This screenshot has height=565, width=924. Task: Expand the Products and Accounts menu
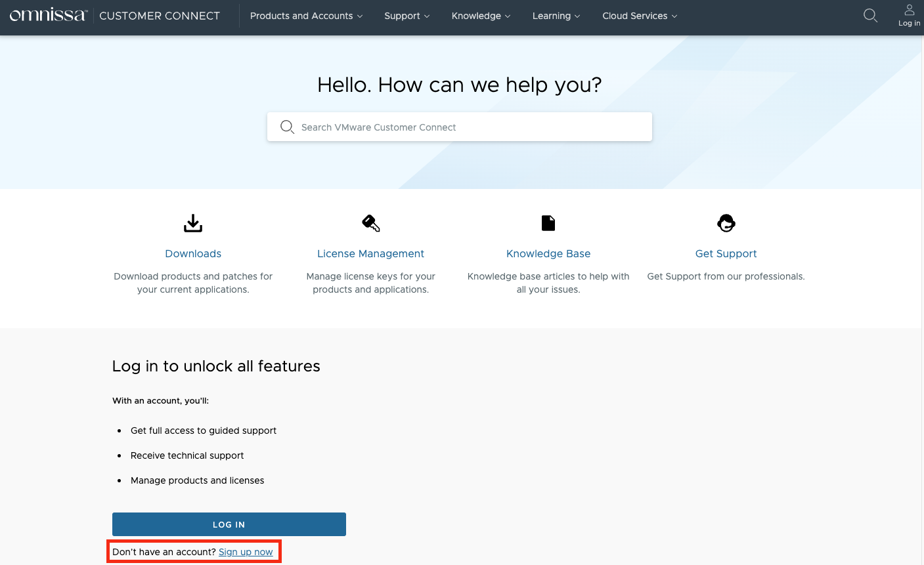[x=306, y=16]
